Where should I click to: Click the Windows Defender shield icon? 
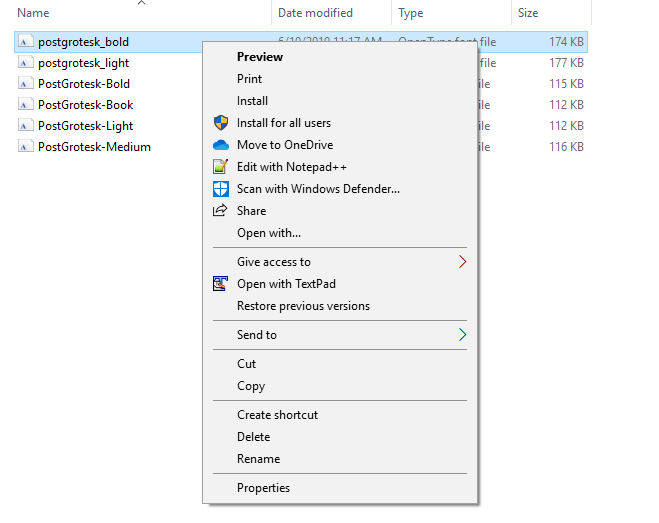click(221, 189)
